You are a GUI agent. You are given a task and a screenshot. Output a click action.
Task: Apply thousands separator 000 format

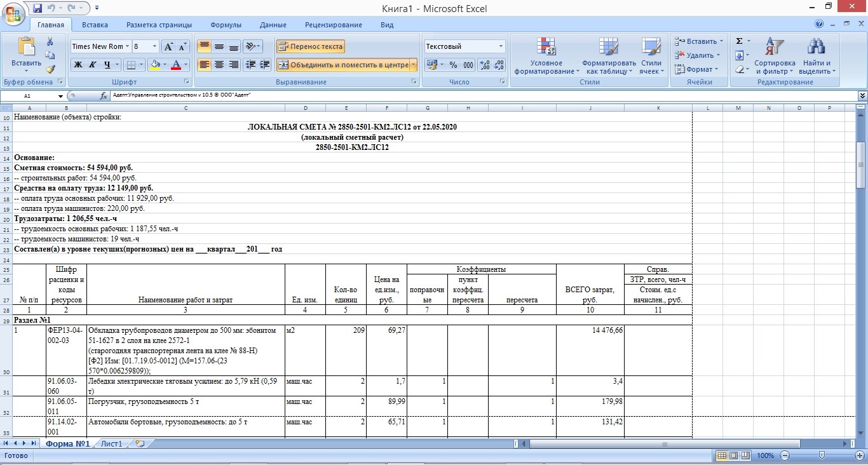click(468, 65)
